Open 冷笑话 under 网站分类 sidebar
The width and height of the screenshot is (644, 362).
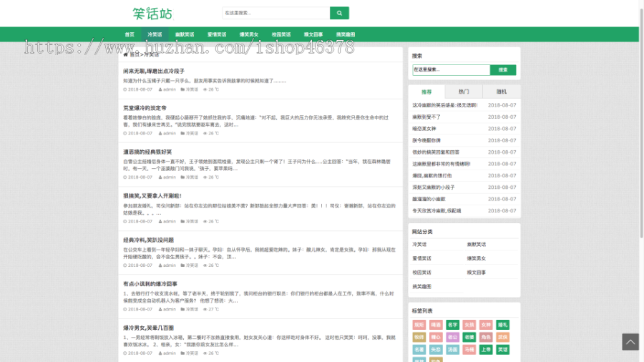coord(419,244)
